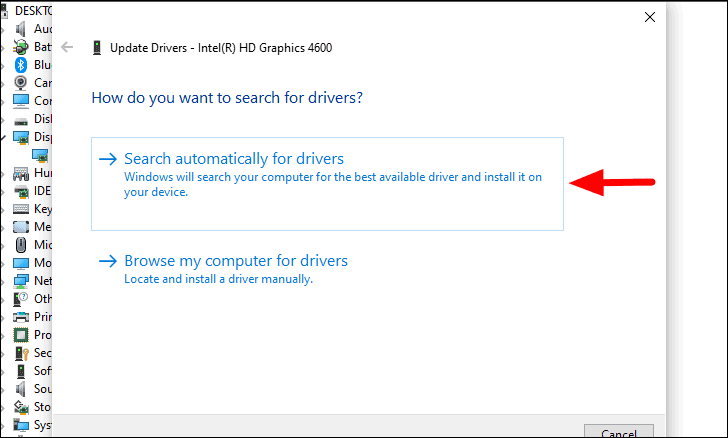Click the Cancel button

(x=618, y=431)
